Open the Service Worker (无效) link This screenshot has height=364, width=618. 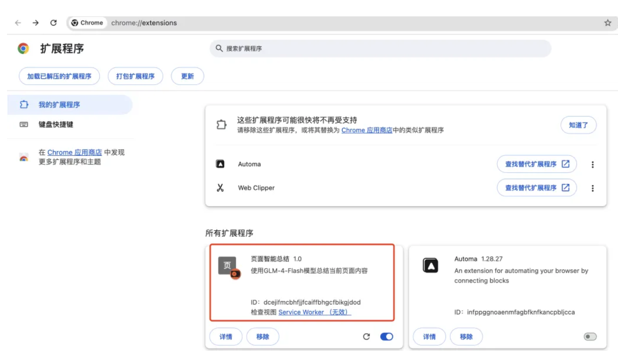pos(315,312)
